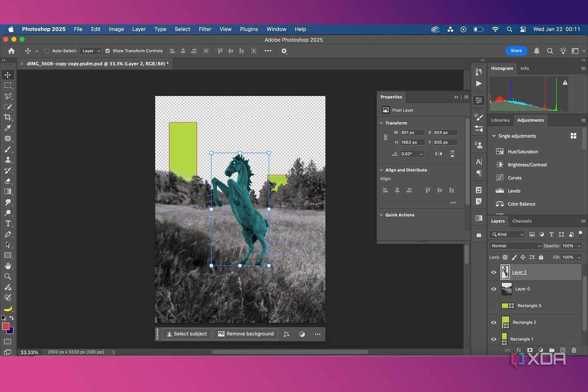Select the Clone Stamp tool
This screenshot has height=392, width=588.
tap(7, 160)
